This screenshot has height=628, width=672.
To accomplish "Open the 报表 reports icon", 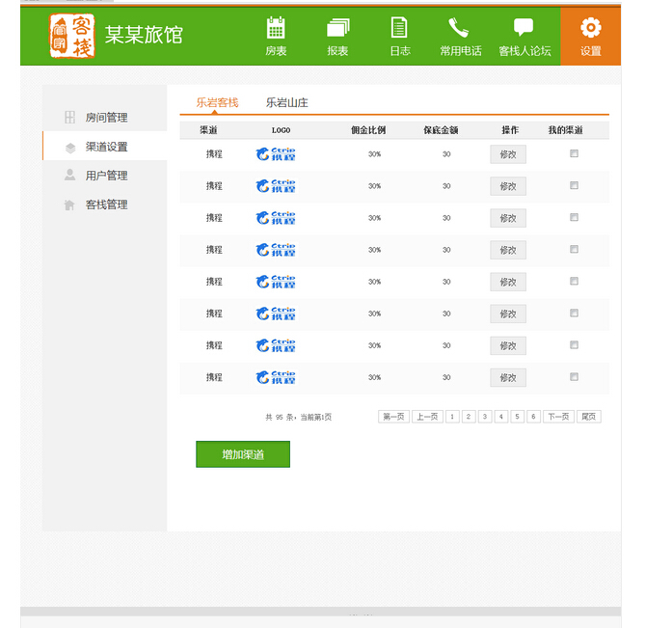I will 337,28.
